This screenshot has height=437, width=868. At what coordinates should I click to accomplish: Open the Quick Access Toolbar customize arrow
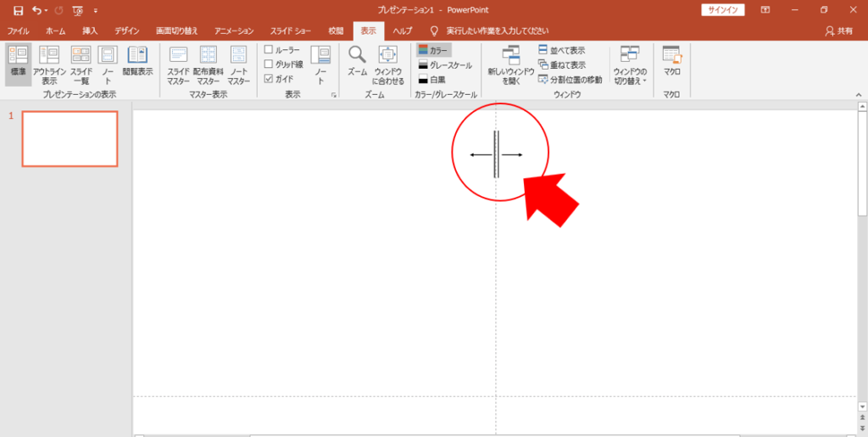point(95,10)
